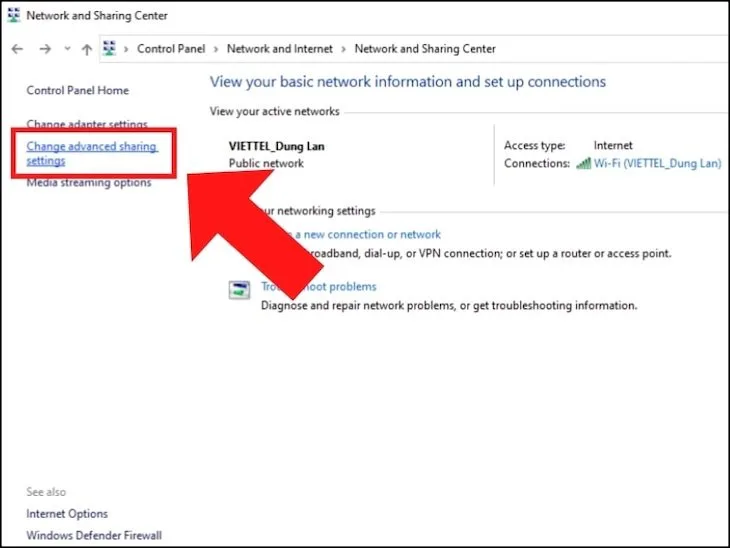Click the network icon in the address bar
The image size is (730, 548).
tap(109, 48)
